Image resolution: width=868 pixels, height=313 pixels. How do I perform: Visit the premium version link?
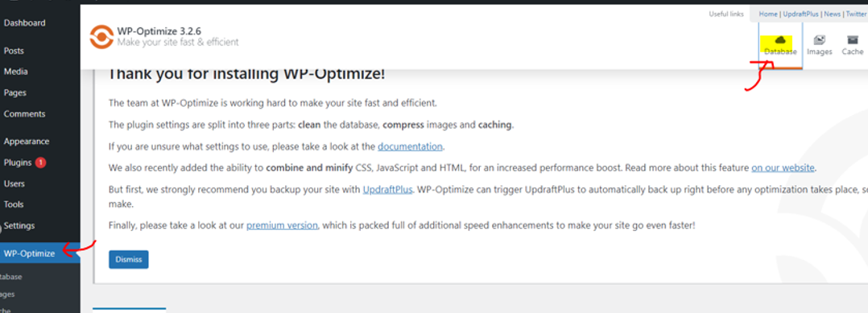tap(282, 225)
